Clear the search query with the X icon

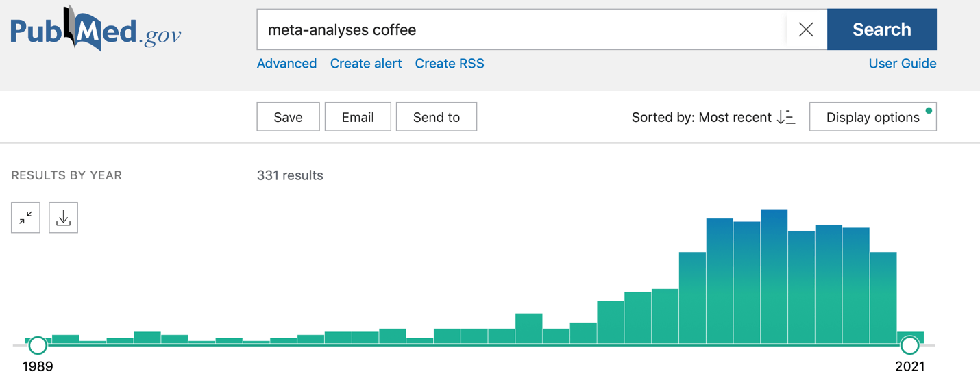coord(806,29)
